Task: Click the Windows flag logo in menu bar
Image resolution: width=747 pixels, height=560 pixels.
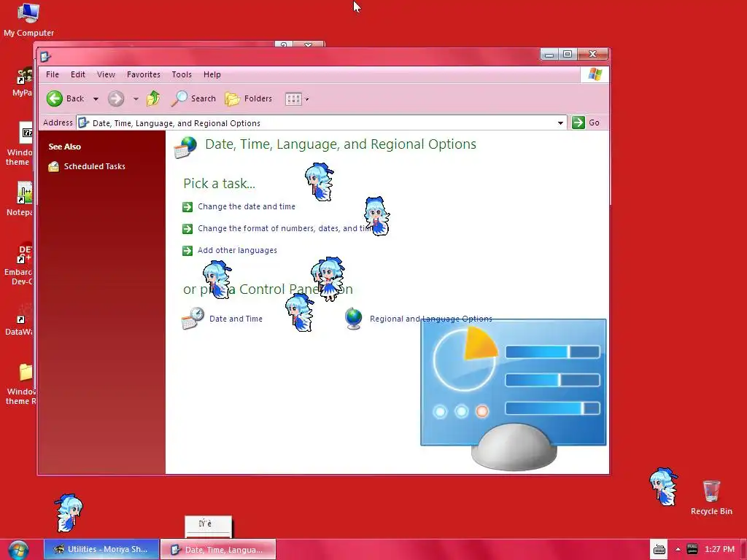Action: tap(595, 74)
